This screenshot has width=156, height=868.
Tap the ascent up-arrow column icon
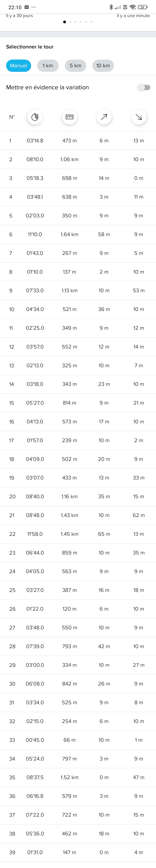point(104,117)
